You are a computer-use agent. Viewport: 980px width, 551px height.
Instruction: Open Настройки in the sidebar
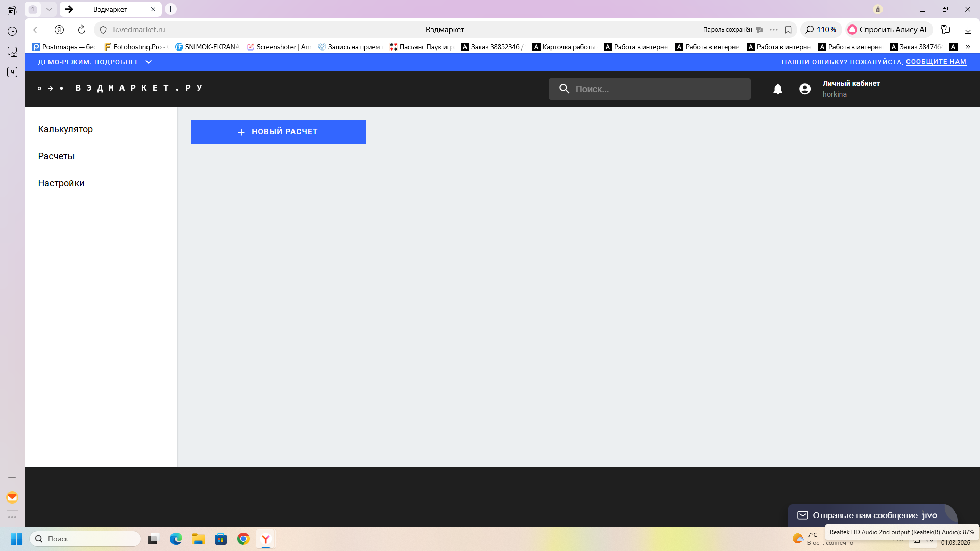(61, 183)
